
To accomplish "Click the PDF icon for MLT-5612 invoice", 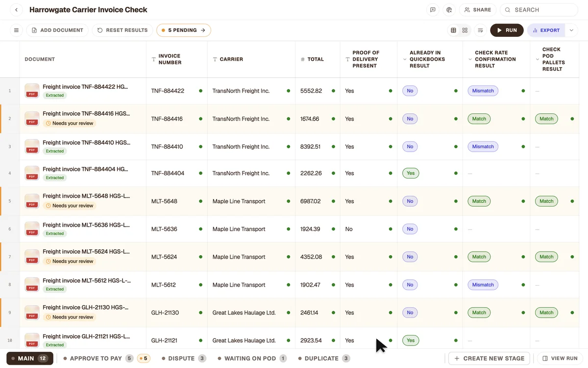I will point(32,285).
